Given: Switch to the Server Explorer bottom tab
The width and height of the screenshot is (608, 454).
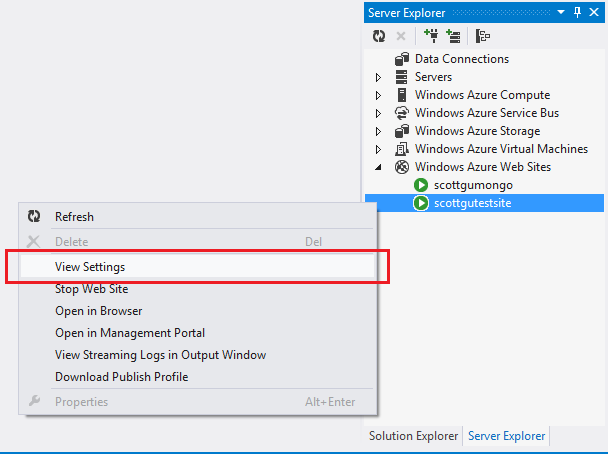Looking at the screenshot, I should point(506,436).
